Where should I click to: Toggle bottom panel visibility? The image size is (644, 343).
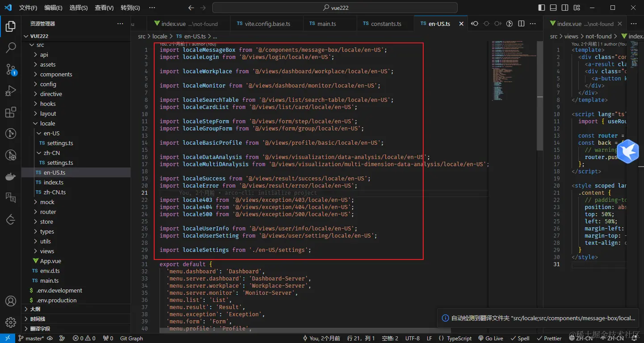tap(553, 8)
